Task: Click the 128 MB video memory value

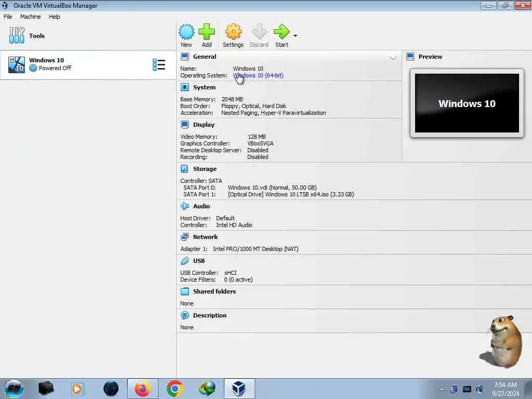Action: coord(257,137)
